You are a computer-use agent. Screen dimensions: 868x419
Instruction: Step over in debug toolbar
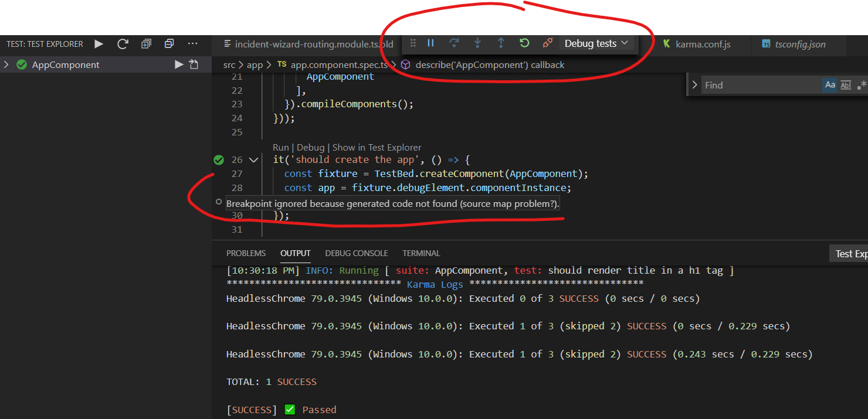click(454, 43)
